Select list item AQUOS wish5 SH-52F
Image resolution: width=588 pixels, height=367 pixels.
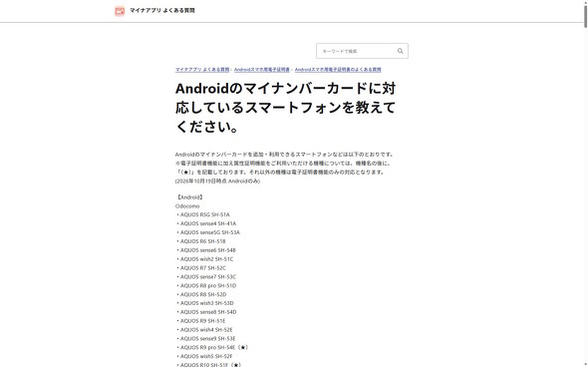[204, 356]
